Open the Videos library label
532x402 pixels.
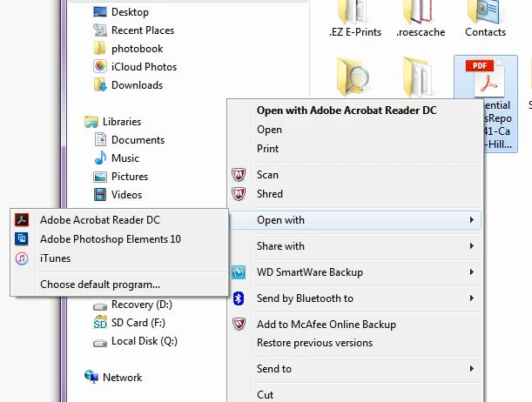[126, 195]
